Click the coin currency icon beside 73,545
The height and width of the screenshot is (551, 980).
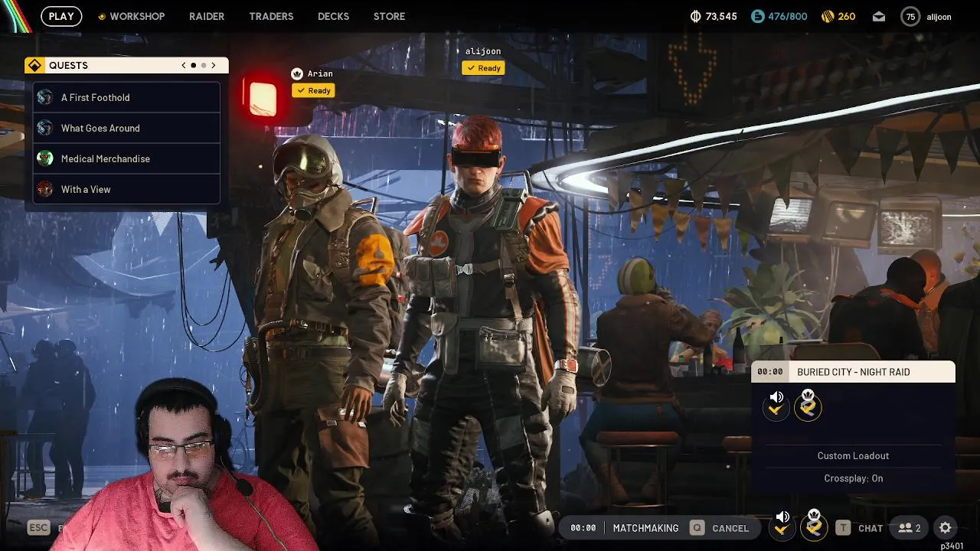[x=695, y=16]
